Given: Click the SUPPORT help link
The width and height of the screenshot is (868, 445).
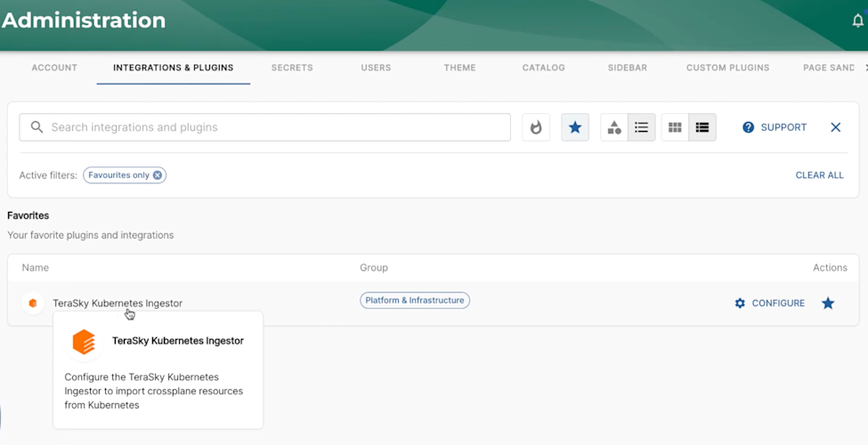Looking at the screenshot, I should pyautogui.click(x=774, y=127).
